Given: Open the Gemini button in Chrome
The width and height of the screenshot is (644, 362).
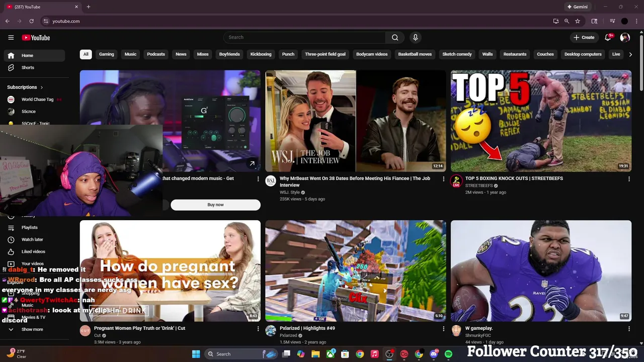Looking at the screenshot, I should pos(577,7).
